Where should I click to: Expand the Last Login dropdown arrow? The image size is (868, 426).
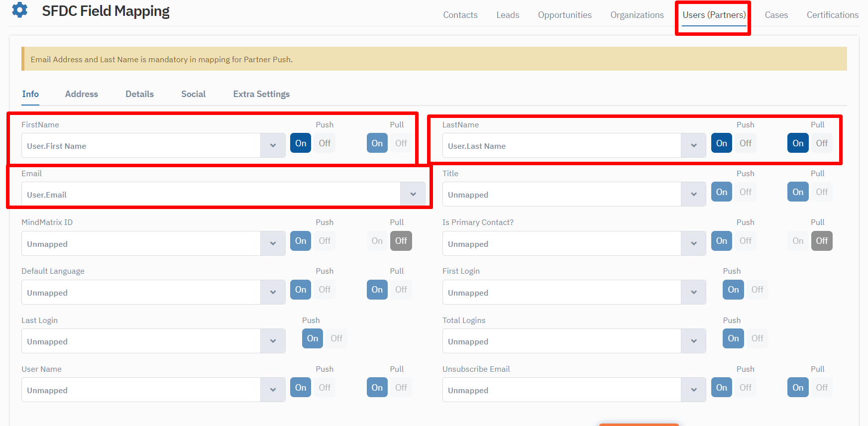(273, 341)
